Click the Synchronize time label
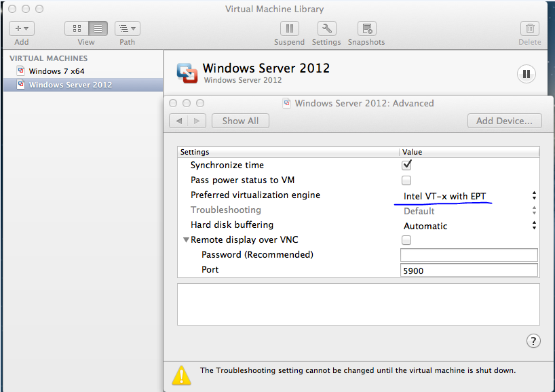This screenshot has height=392, width=555. pos(227,165)
